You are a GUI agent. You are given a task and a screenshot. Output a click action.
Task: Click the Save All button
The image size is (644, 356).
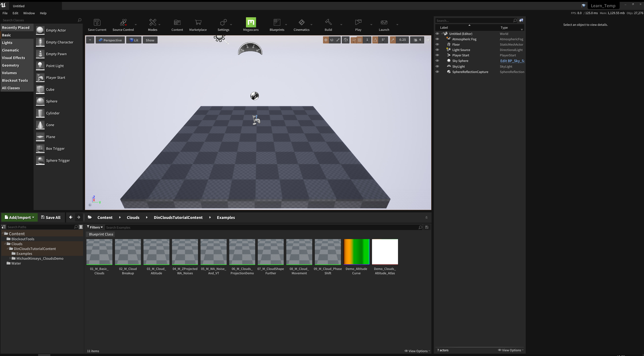click(51, 217)
